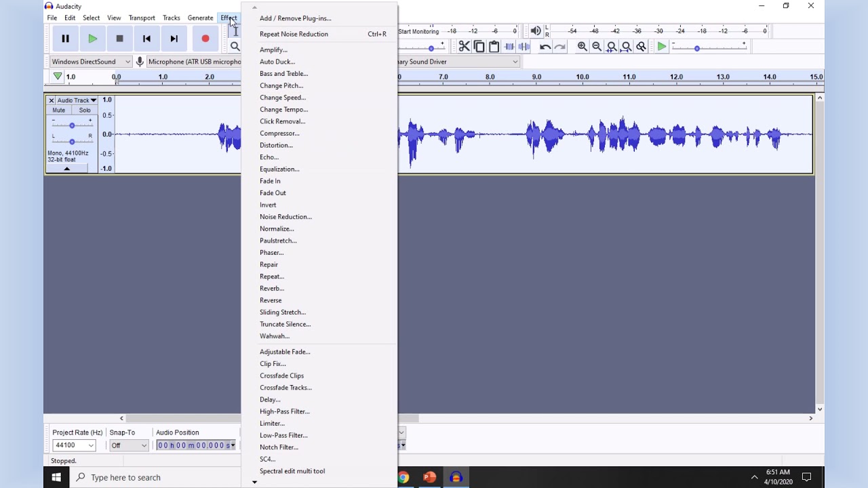Click the Paste clipboard icon
868x488 pixels.
coord(494,47)
